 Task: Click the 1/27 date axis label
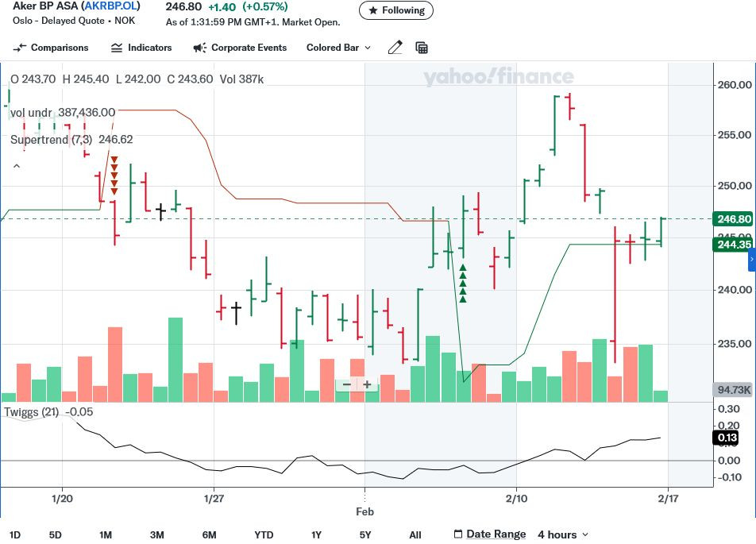[x=214, y=499]
